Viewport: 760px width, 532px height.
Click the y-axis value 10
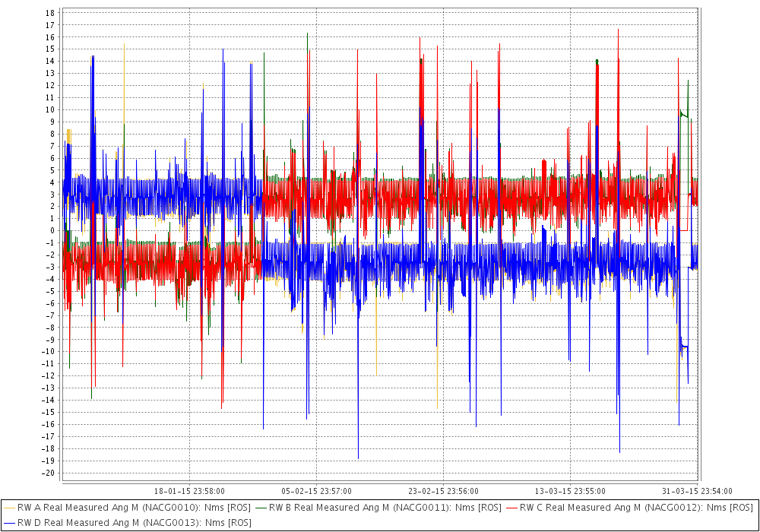pyautogui.click(x=50, y=110)
